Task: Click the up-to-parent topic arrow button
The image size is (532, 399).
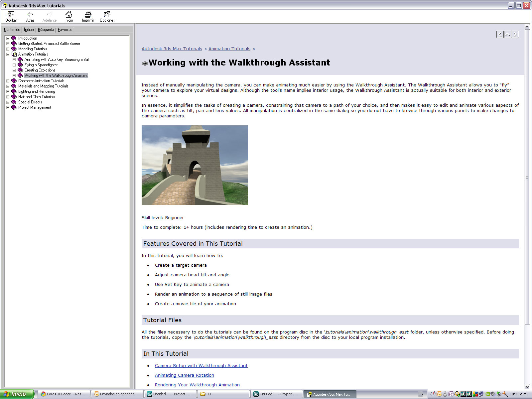Action: click(x=507, y=35)
